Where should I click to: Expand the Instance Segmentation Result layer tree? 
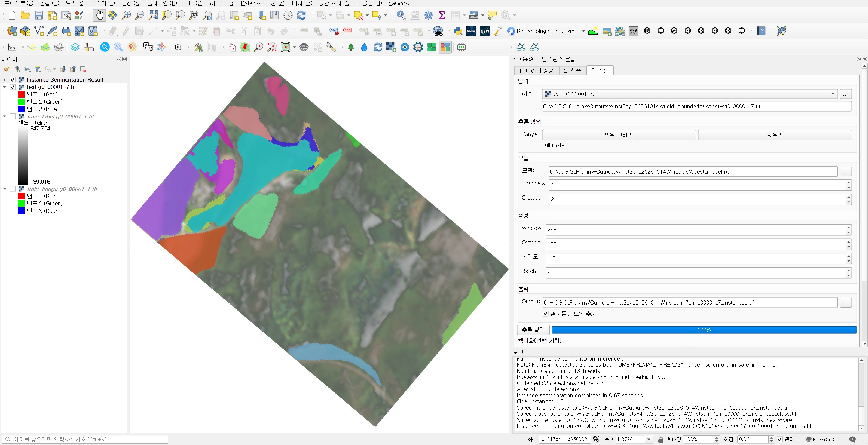tap(4, 79)
